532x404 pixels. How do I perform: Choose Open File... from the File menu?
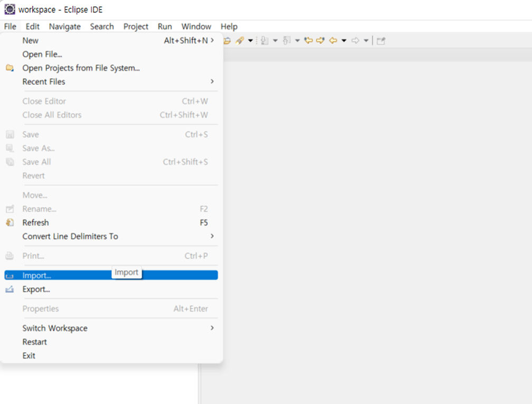[x=111, y=54]
